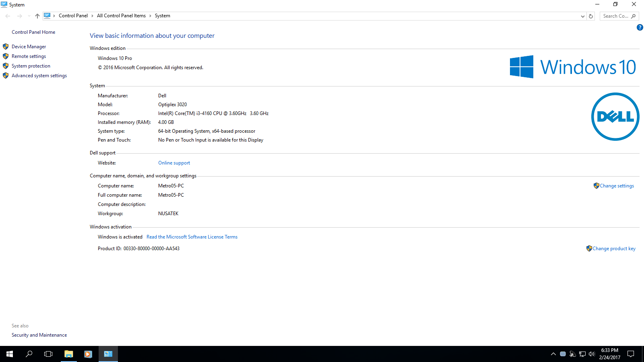Open the Action Center notification icon
The image size is (644, 362).
click(x=631, y=354)
